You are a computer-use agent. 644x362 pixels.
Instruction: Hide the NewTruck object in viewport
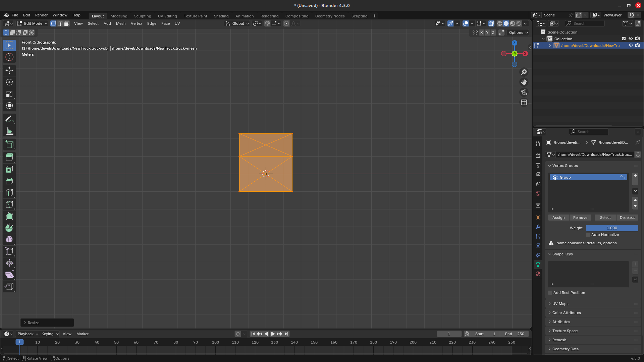(631, 45)
